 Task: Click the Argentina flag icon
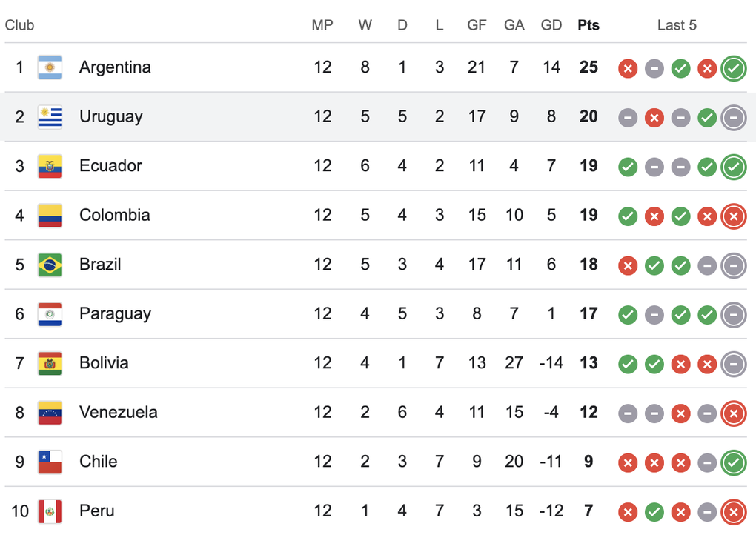point(50,67)
